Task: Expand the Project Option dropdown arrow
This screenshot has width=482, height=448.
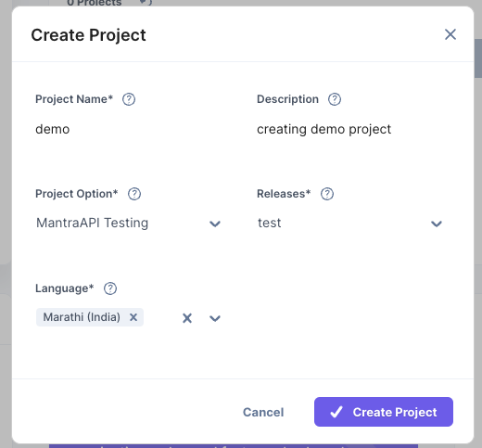Action: (x=215, y=224)
